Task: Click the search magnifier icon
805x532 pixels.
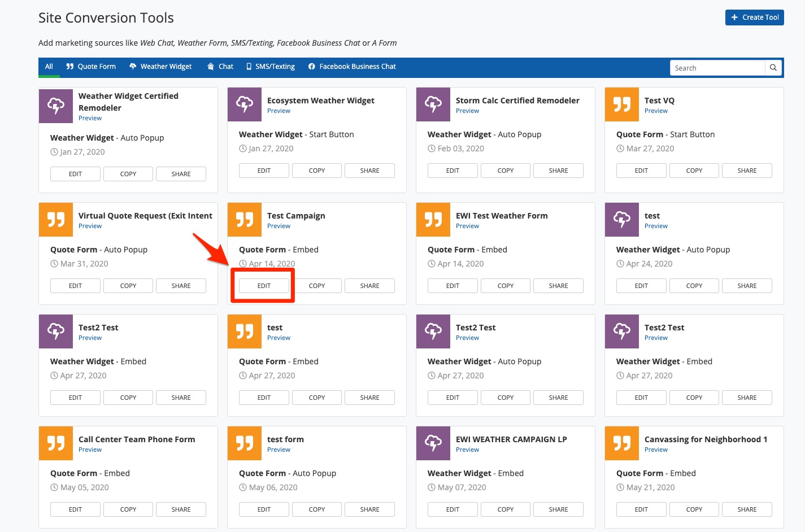Action: (773, 68)
